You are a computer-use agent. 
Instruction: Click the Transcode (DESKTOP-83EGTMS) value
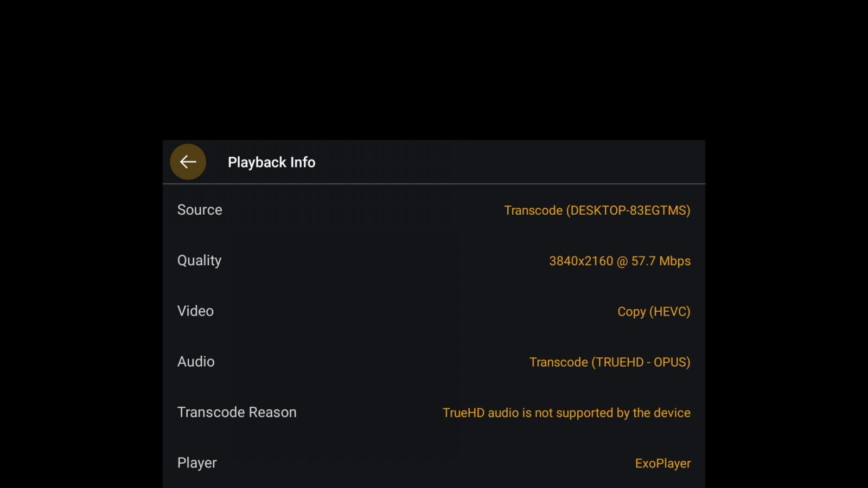(597, 210)
